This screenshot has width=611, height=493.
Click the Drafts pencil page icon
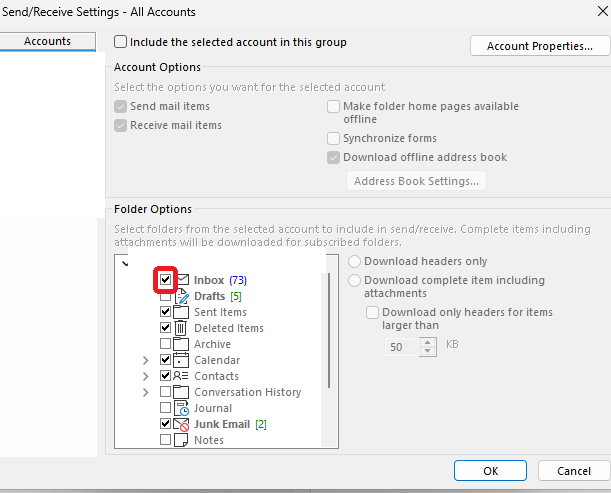[x=181, y=296]
